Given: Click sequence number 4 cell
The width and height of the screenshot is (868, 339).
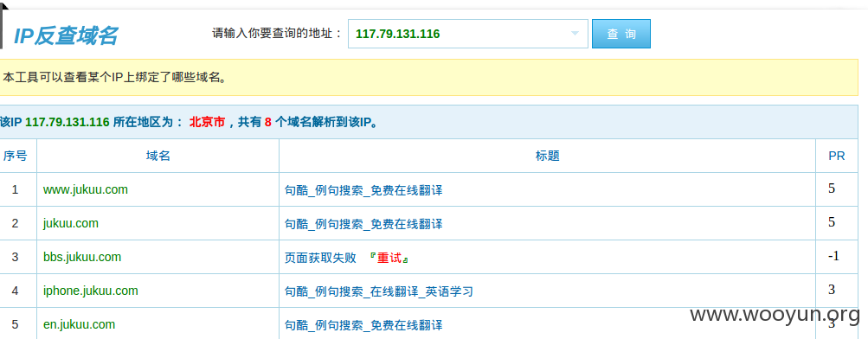Looking at the screenshot, I should point(15,291).
